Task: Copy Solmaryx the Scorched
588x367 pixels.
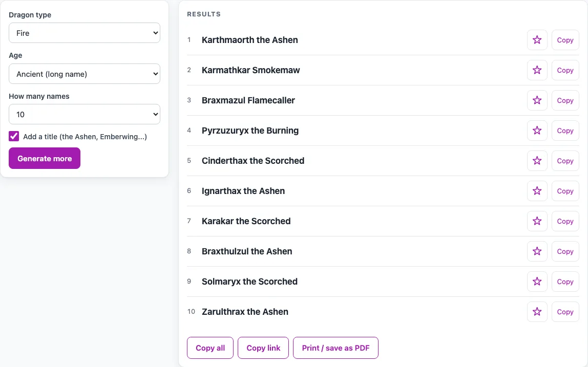Action: (565, 282)
